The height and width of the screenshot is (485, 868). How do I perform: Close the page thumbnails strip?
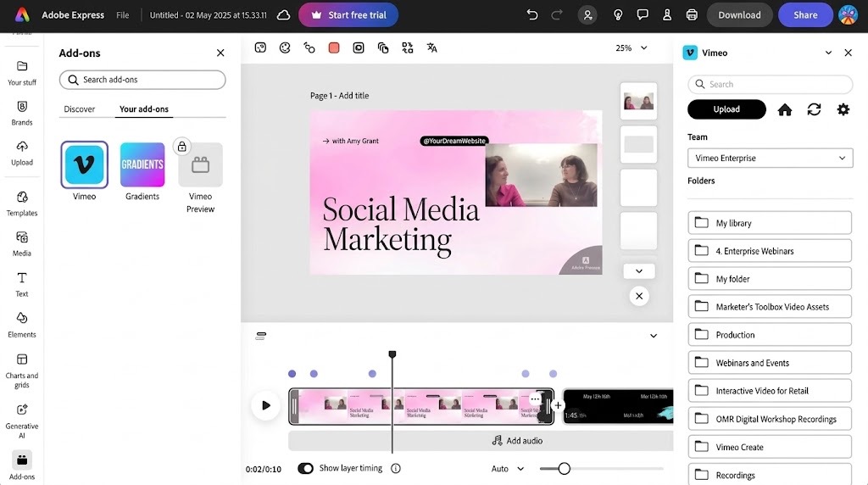[x=639, y=296]
